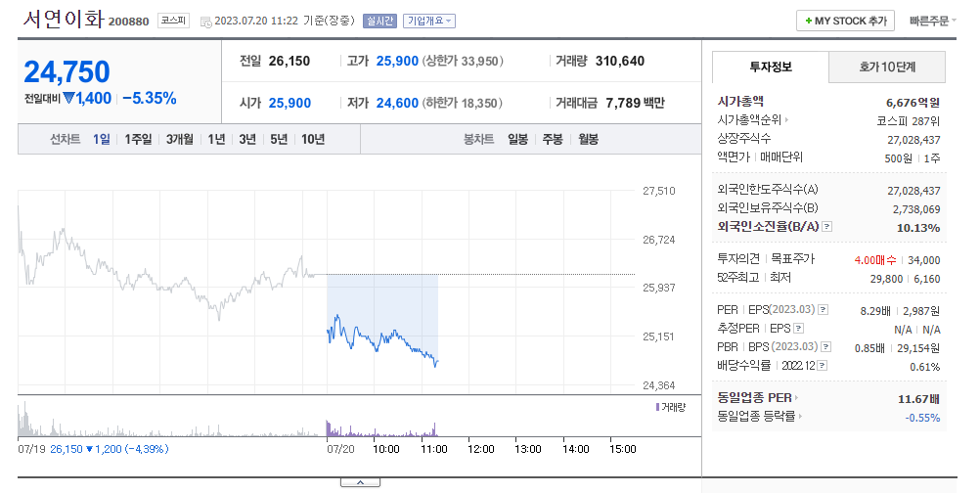Select the 1일 line chart period
This screenshot has height=493, width=980.
pyautogui.click(x=102, y=139)
